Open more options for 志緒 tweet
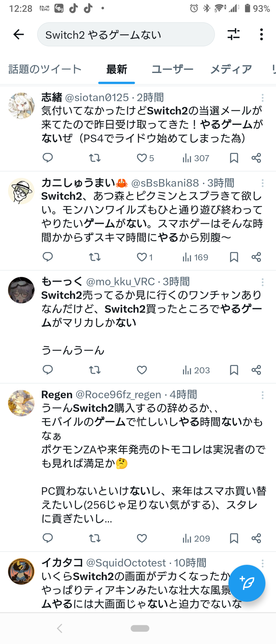 (262, 98)
